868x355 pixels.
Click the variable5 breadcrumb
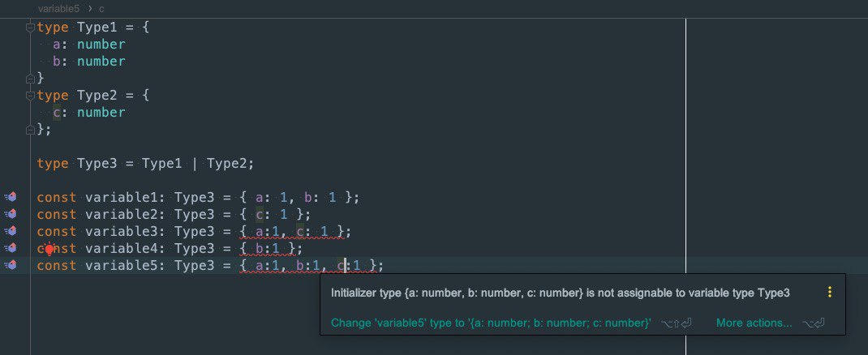click(58, 9)
